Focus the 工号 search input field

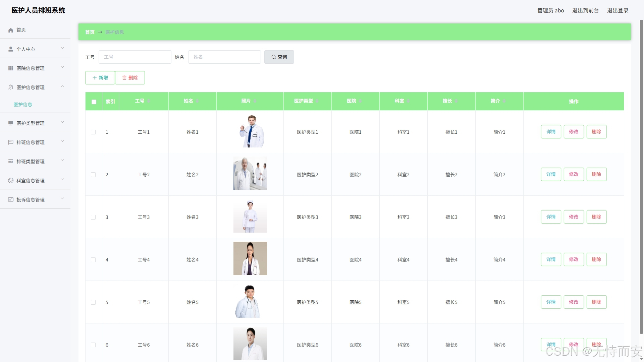(x=135, y=57)
